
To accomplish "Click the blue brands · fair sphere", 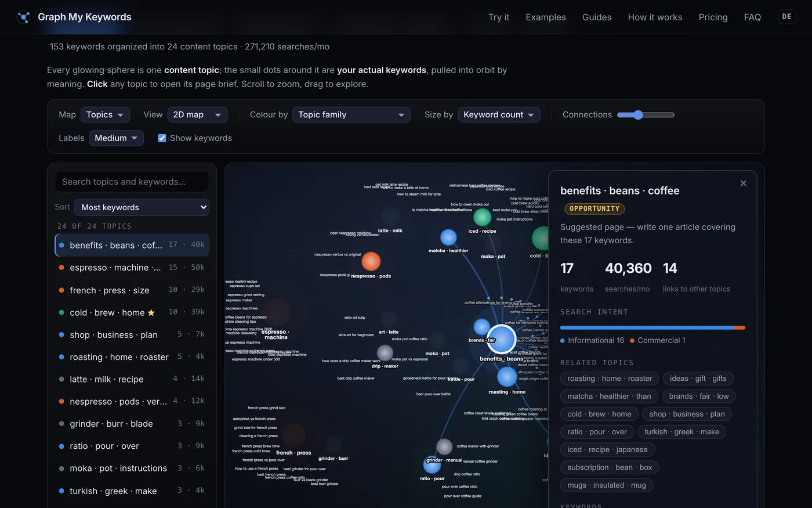I will pos(481,327).
